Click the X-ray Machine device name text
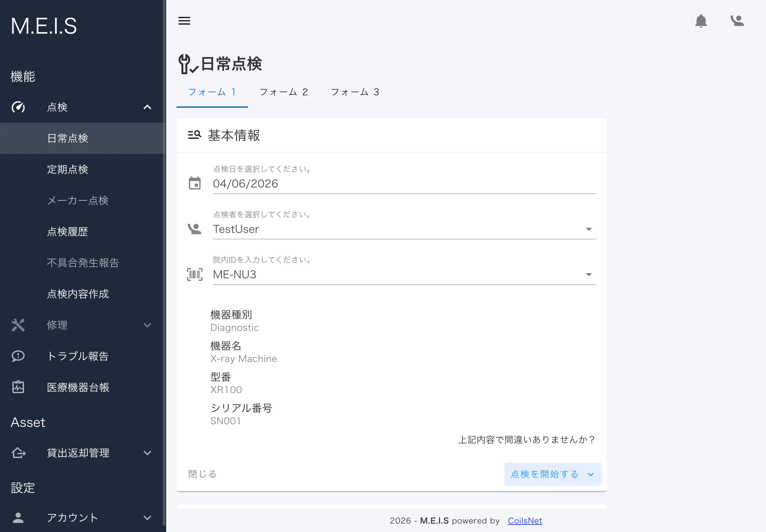The image size is (766, 532). tap(244, 359)
